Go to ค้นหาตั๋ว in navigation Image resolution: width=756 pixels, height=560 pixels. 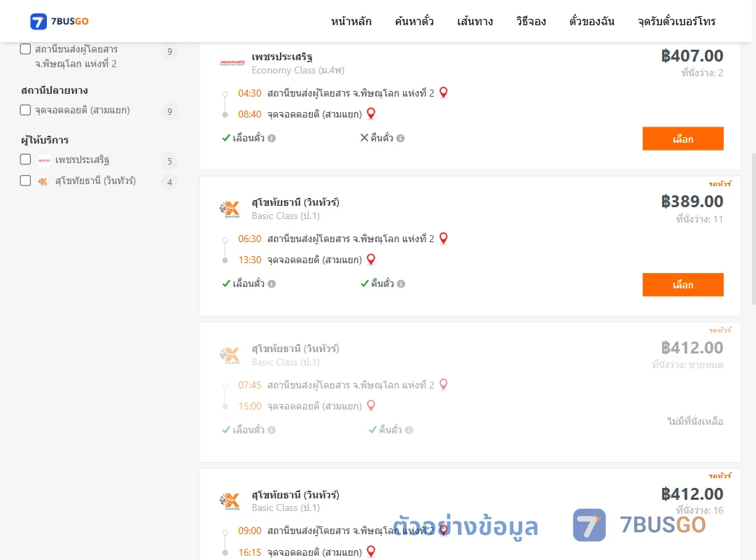pos(414,21)
